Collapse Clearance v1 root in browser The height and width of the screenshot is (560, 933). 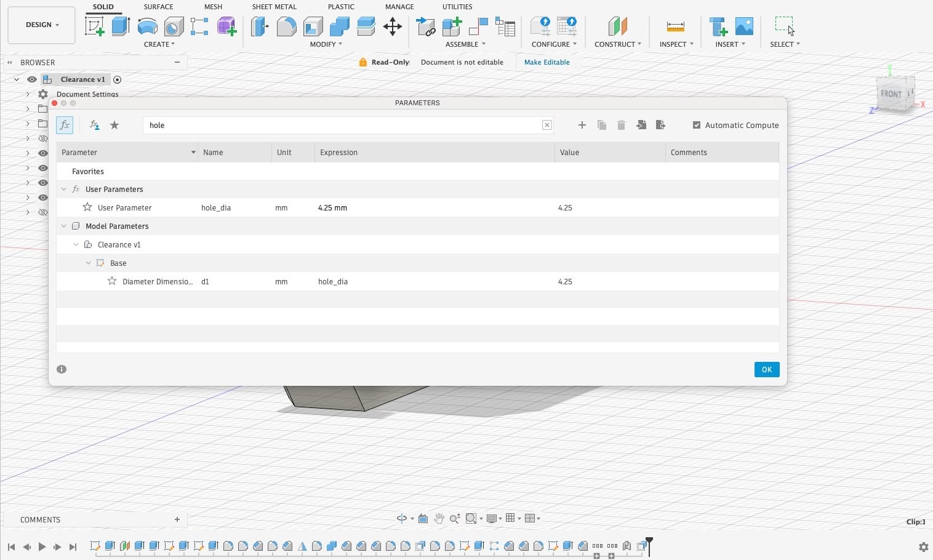pyautogui.click(x=17, y=79)
